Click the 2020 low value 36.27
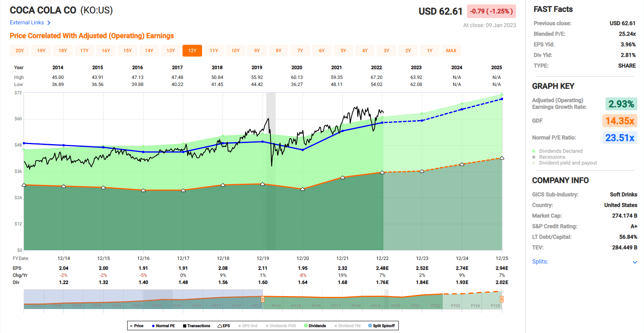Viewport: 644px width, 333px height. point(297,84)
